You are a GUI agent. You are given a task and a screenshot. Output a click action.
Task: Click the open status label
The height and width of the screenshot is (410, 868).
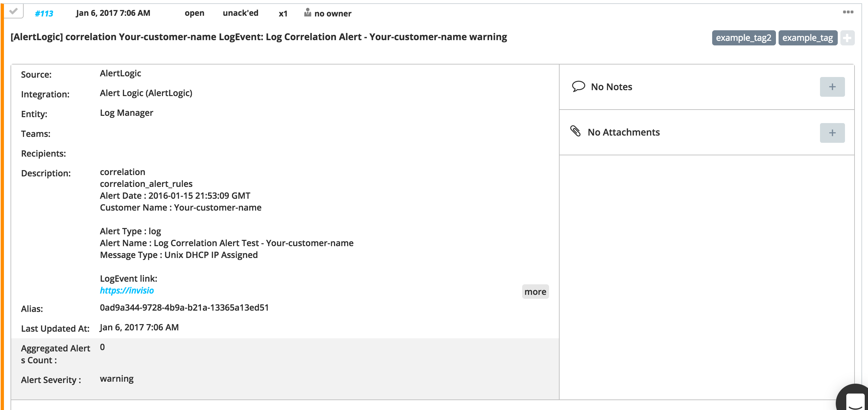click(194, 13)
